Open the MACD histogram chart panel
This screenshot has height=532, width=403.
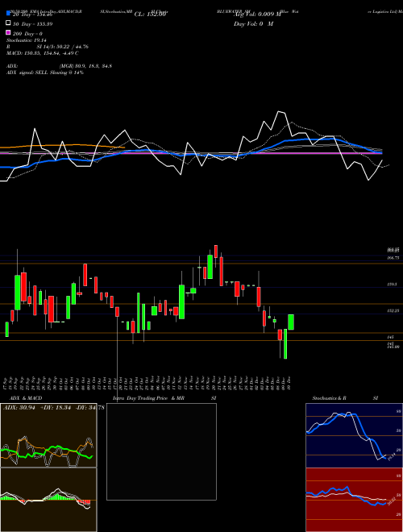[x=48, y=500]
